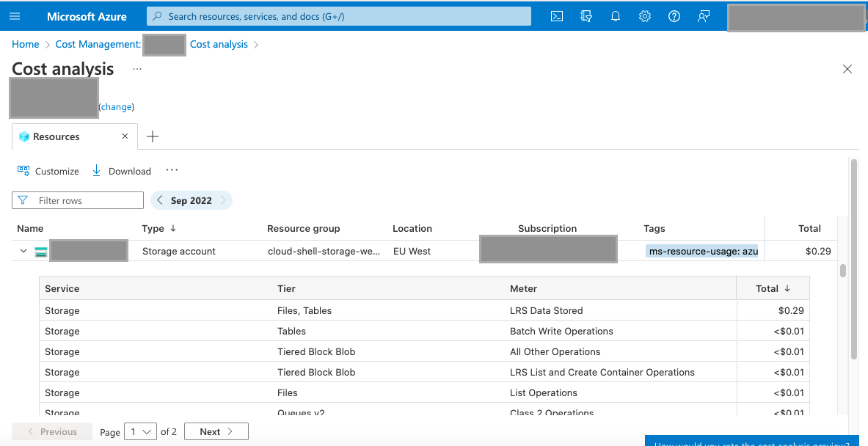Click the Tags column header
868x446 pixels.
[654, 229]
